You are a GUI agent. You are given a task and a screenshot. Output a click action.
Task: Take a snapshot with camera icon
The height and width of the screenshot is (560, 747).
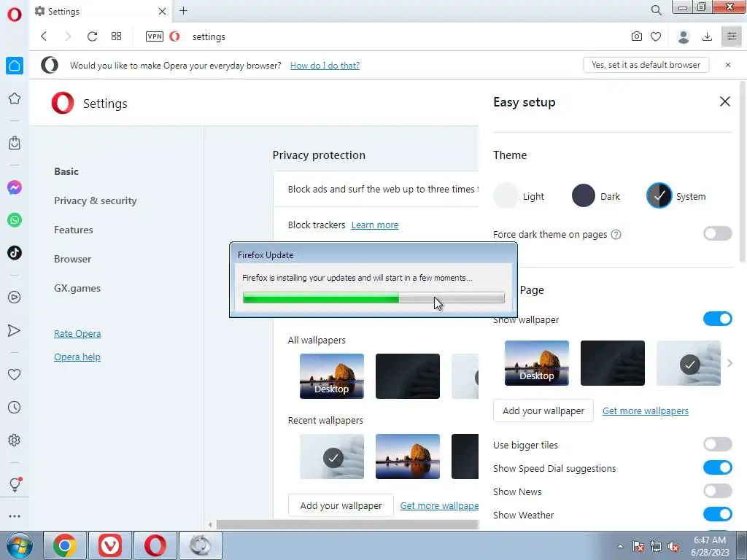coord(636,36)
